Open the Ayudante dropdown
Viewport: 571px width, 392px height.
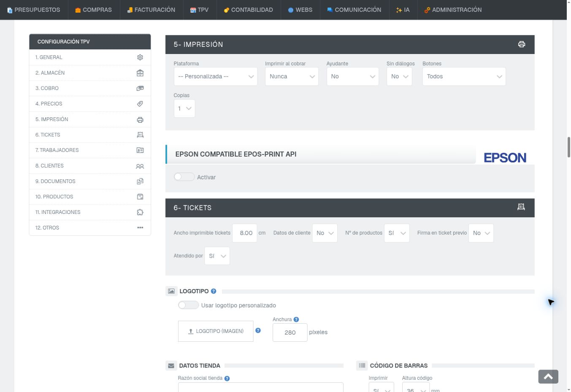(x=353, y=76)
